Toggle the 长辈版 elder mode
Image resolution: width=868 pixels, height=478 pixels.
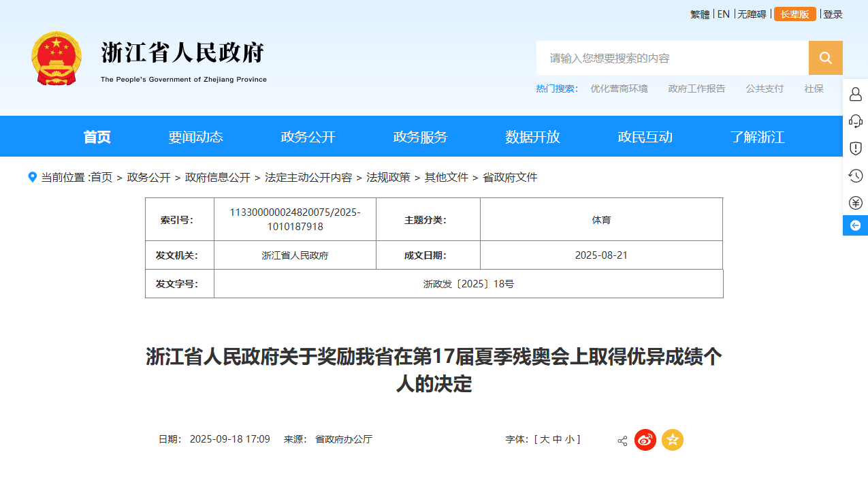click(x=794, y=14)
